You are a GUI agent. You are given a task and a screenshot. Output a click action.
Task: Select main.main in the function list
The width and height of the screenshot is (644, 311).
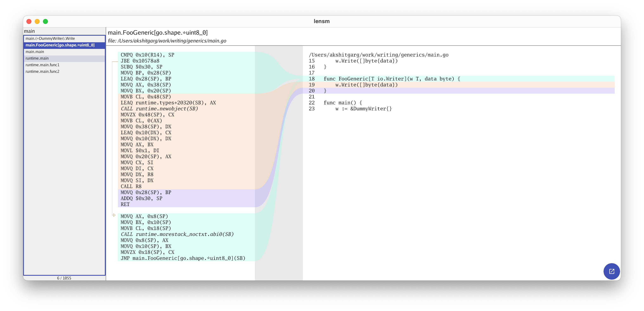(64, 52)
